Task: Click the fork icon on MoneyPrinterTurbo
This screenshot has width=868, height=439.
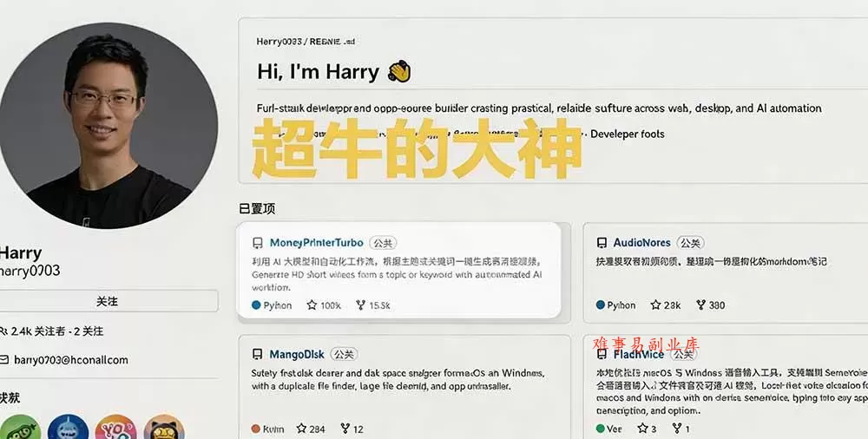Action: pos(361,305)
